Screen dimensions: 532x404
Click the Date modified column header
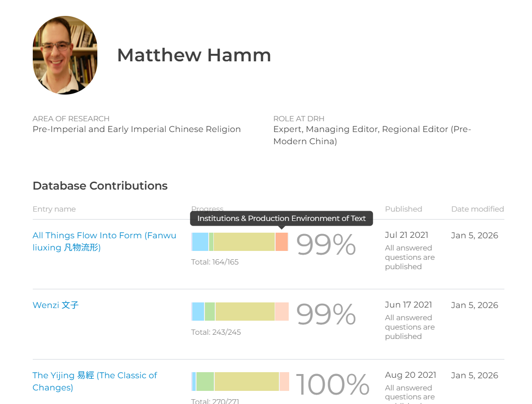coord(477,209)
